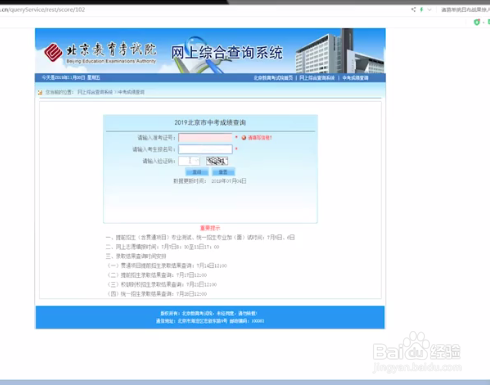490x385 pixels.
Task: Open the dropdown arrow beside the lightning icon
Action: [x=429, y=10]
